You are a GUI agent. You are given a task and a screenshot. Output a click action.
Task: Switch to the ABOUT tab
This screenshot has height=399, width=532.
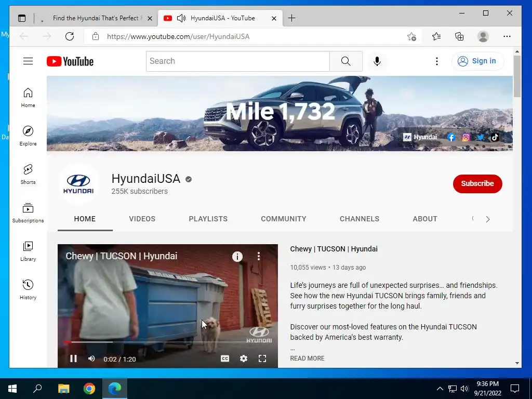[x=425, y=219]
